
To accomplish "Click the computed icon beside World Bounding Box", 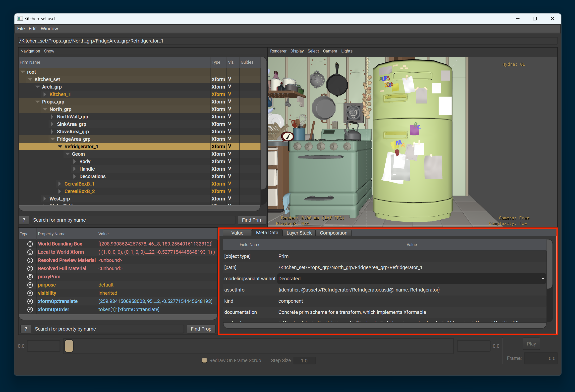I will pos(30,244).
